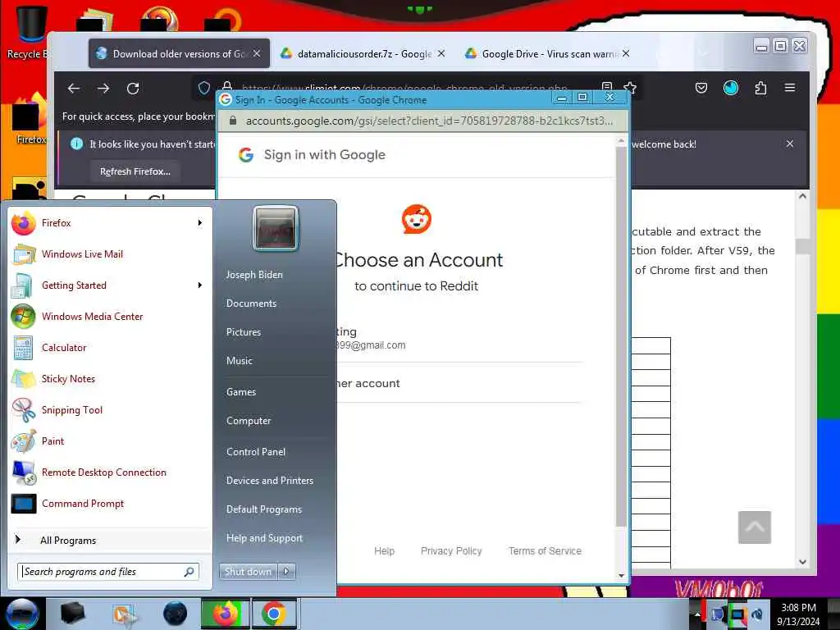Open Games folder
This screenshot has width=840, height=630.
241,391
